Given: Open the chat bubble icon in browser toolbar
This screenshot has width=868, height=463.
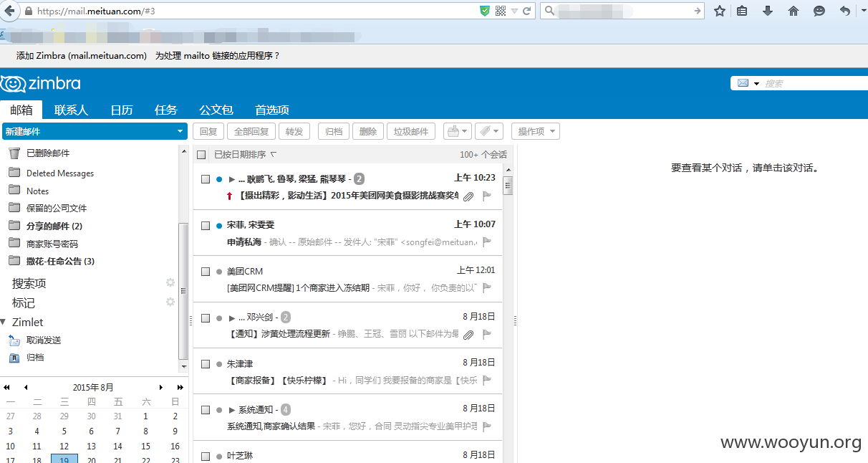Looking at the screenshot, I should (819, 11).
